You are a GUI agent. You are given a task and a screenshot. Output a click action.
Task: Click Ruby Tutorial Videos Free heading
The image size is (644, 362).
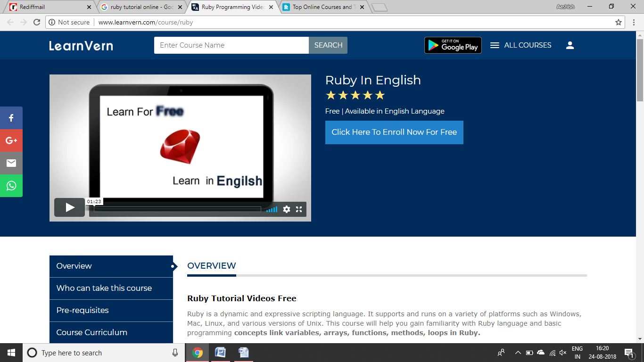242,298
